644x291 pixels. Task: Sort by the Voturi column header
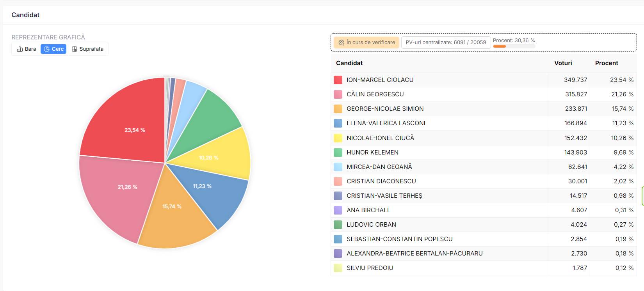(563, 63)
